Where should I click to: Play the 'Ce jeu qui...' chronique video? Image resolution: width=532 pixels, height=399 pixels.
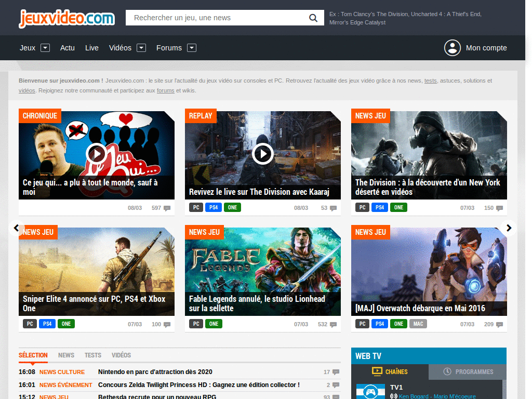click(96, 154)
